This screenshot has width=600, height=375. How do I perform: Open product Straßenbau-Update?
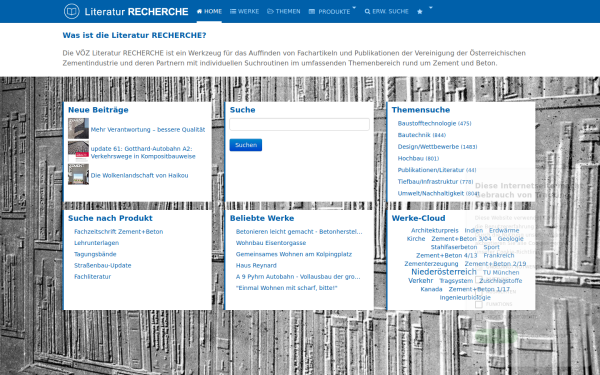tap(103, 265)
